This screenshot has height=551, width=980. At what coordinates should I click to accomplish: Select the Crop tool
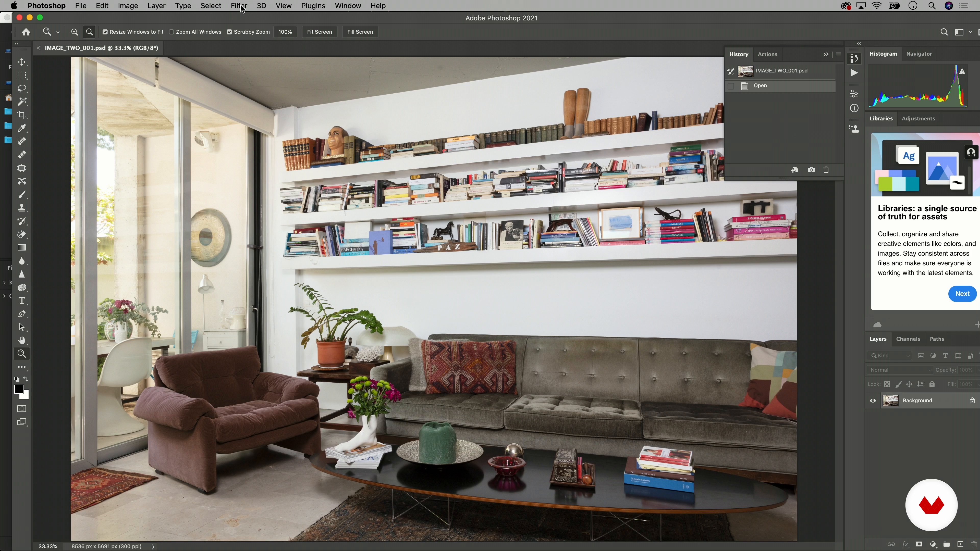22,115
